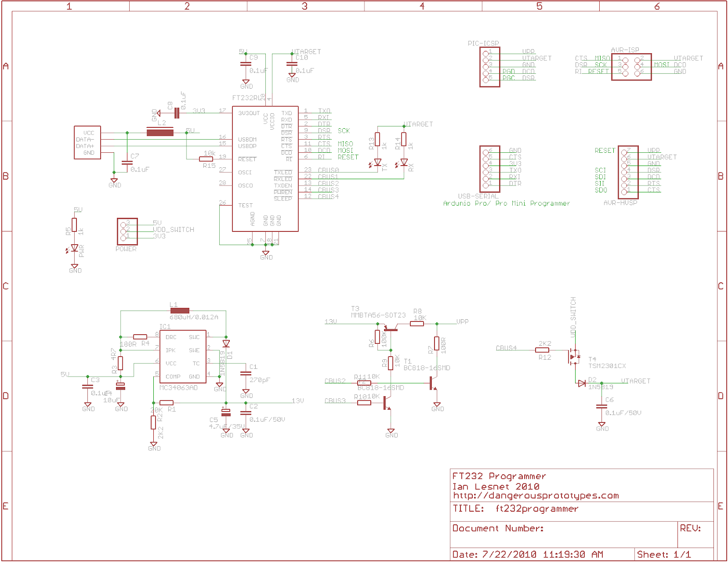Click the vertical VDD_SWITCH label above T4
Screen dimensions: 728x563
coord(573,317)
